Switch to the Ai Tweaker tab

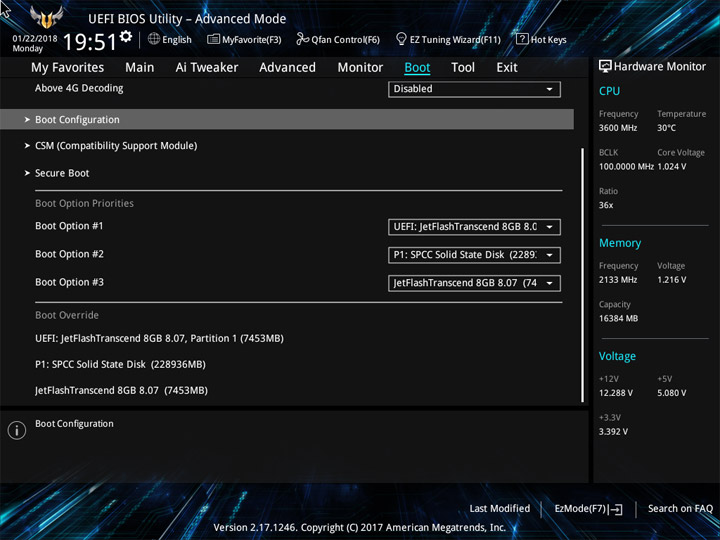click(x=207, y=68)
